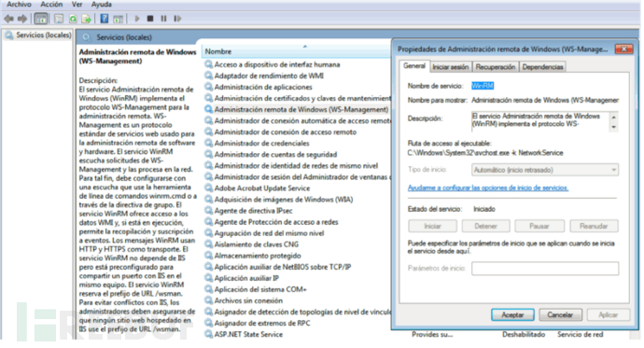Open the blue Help toolbar icon

point(105,19)
